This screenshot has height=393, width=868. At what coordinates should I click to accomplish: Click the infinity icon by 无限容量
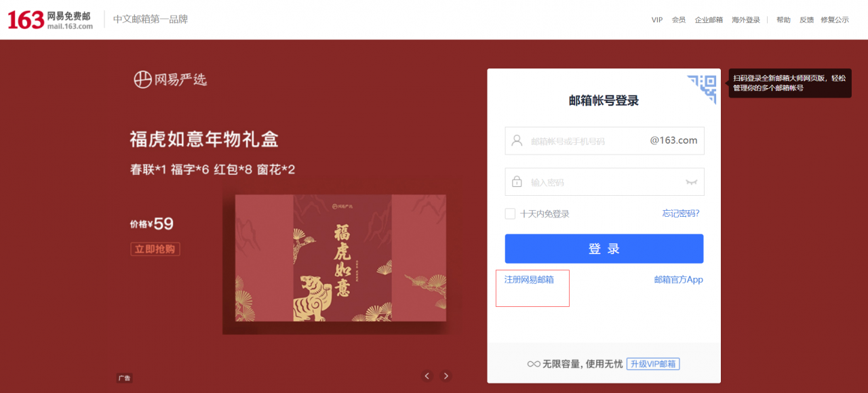[x=534, y=365]
